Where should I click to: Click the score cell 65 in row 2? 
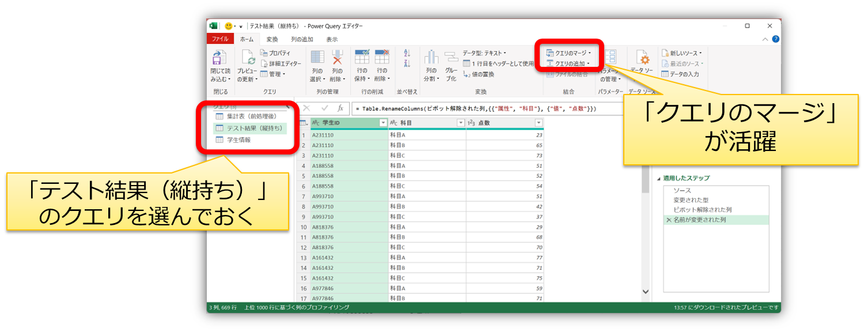click(x=505, y=145)
